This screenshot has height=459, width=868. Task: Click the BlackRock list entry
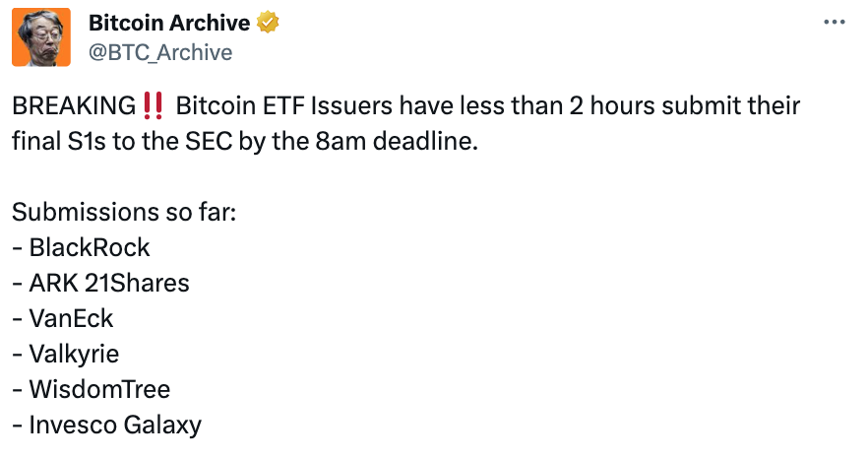click(x=90, y=247)
